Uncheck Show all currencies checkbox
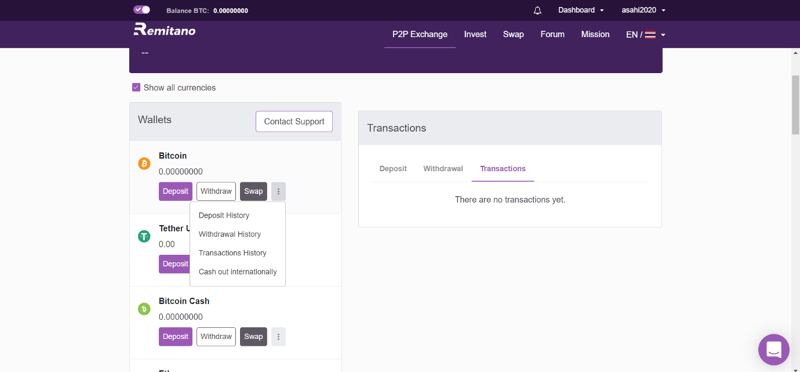The height and width of the screenshot is (372, 800). coord(136,87)
